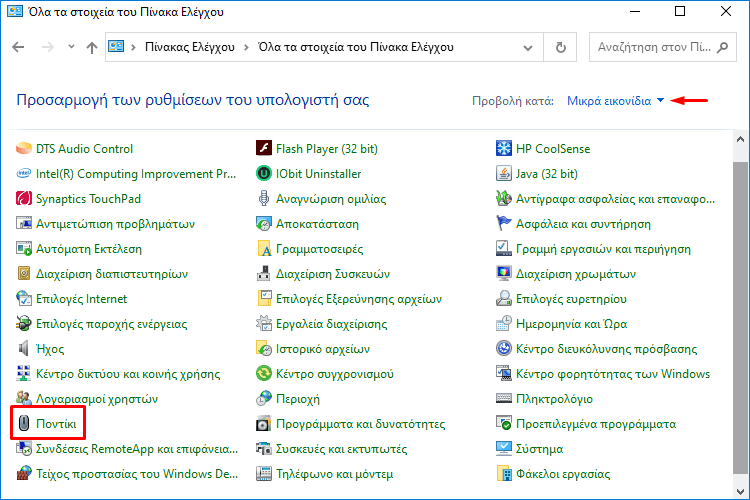
Task: Click the Γραμματοσειρές fonts icon
Action: pyautogui.click(x=264, y=249)
